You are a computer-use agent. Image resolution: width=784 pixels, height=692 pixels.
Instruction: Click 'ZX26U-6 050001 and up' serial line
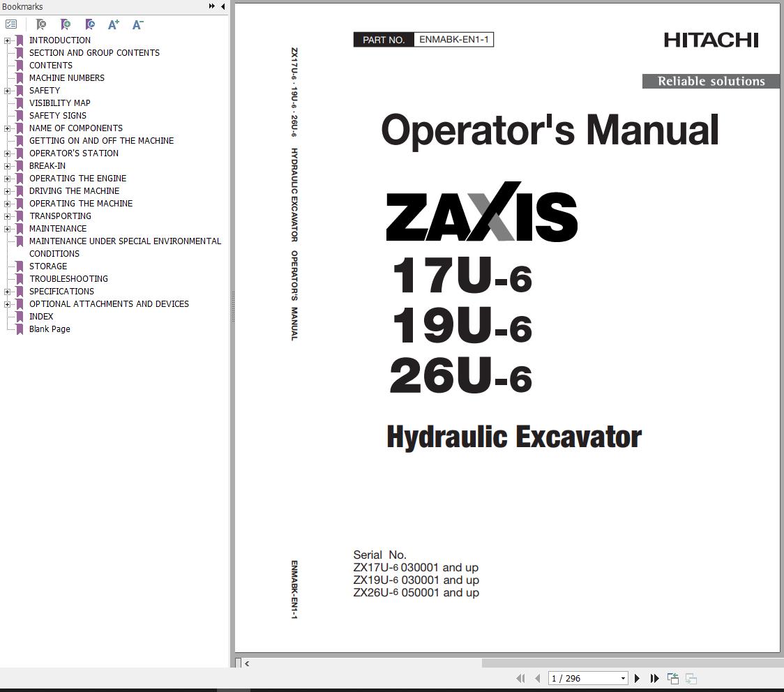point(416,592)
